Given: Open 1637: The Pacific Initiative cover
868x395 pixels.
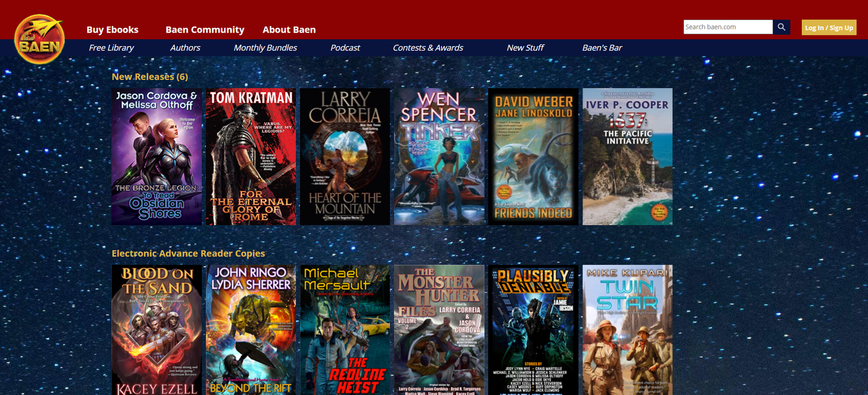Looking at the screenshot, I should tap(628, 157).
